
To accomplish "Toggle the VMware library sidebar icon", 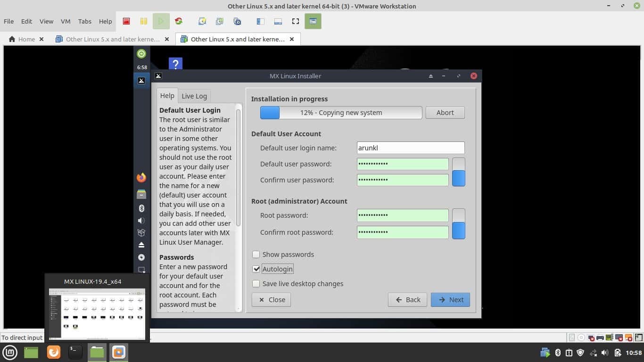I will point(260,21).
